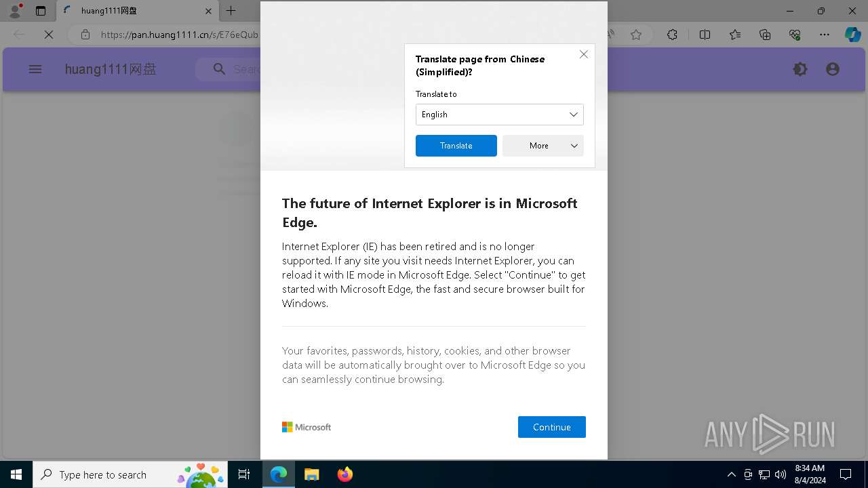Toggle dark mode icon on site header

(x=800, y=69)
